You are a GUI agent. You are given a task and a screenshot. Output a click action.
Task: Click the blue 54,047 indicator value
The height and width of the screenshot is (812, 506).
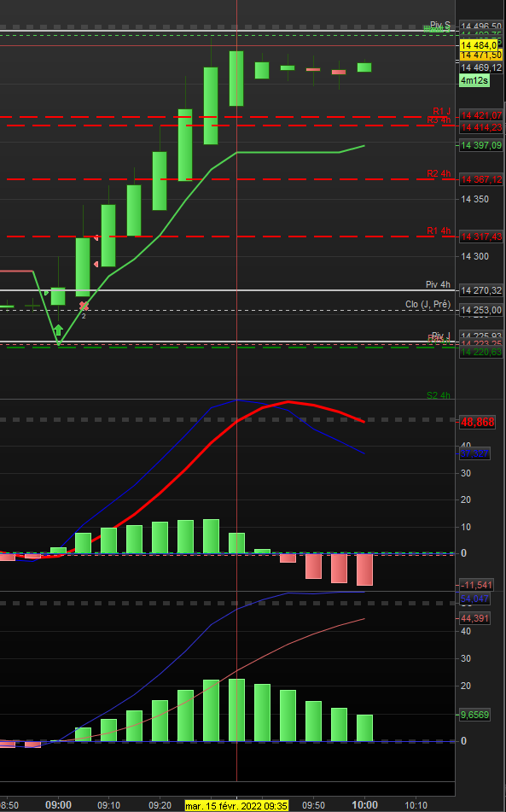[474, 599]
